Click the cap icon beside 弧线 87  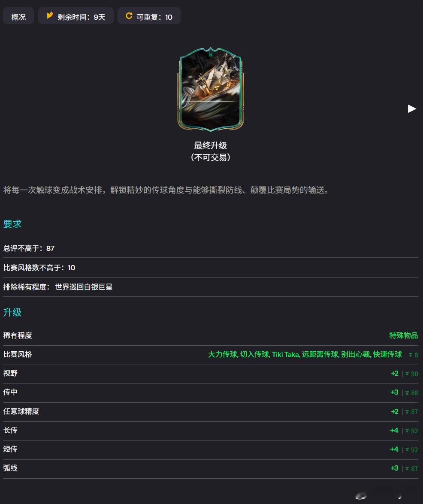pyautogui.click(x=407, y=469)
